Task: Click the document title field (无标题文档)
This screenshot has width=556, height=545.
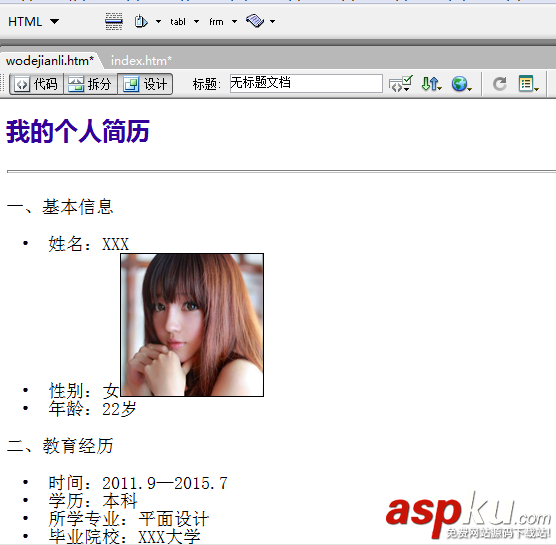Action: pyautogui.click(x=306, y=84)
